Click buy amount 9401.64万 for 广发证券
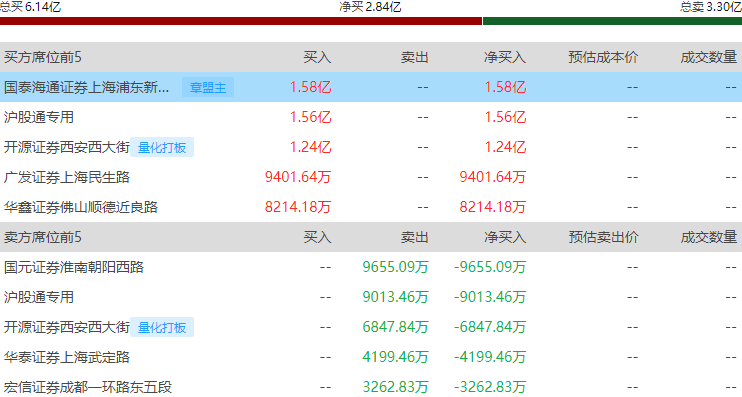Screen dimensions: 742x397 pyautogui.click(x=298, y=177)
